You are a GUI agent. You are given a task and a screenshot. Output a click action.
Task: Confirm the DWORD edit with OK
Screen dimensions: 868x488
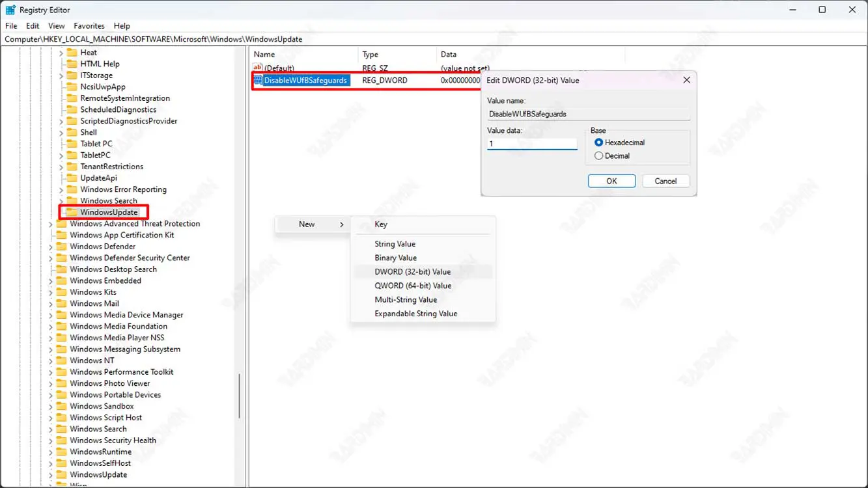click(x=611, y=181)
